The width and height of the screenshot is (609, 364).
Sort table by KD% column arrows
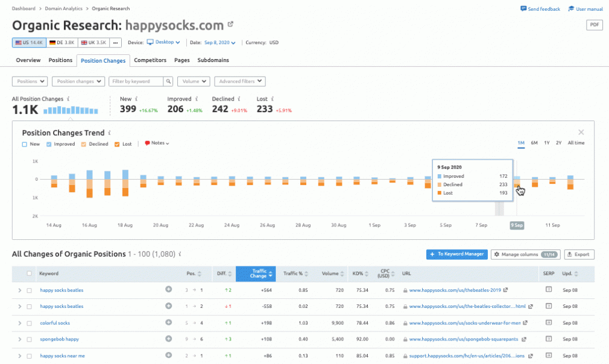pos(366,274)
